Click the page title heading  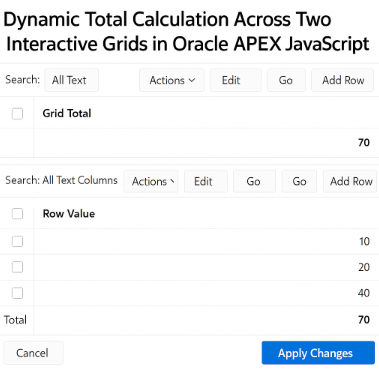pyautogui.click(x=187, y=31)
